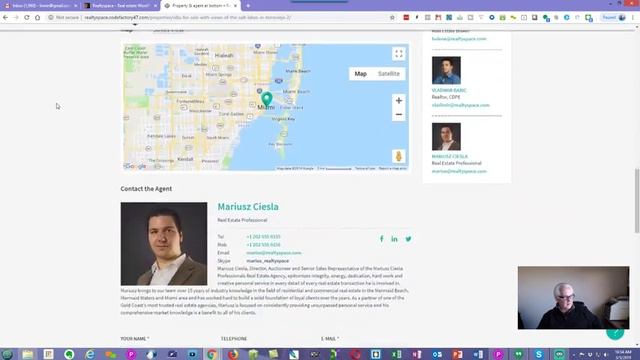The image size is (640, 360).
Task: Click the green chat bubble button
Action: [615, 332]
